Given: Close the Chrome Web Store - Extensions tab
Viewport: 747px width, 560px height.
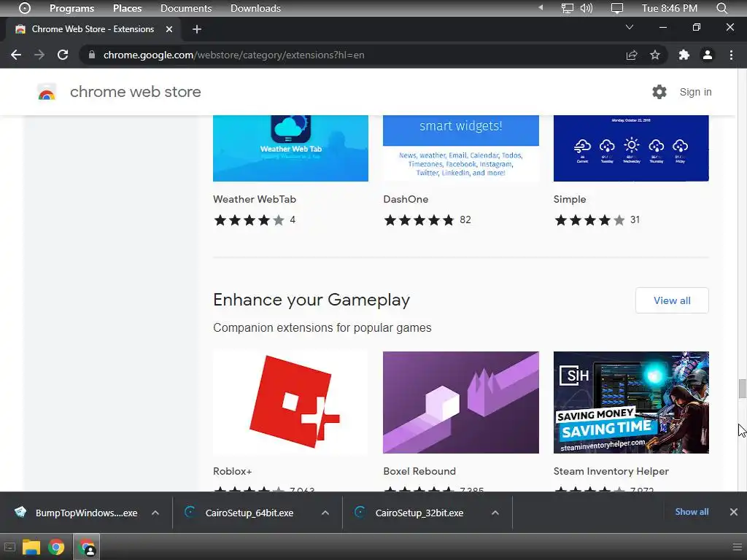Looking at the screenshot, I should [x=169, y=29].
